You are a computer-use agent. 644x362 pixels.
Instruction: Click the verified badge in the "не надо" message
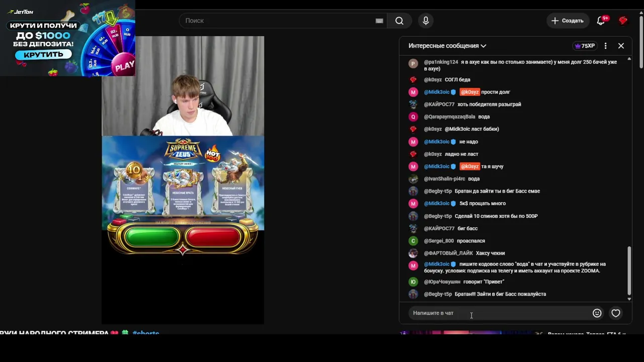[x=453, y=142]
